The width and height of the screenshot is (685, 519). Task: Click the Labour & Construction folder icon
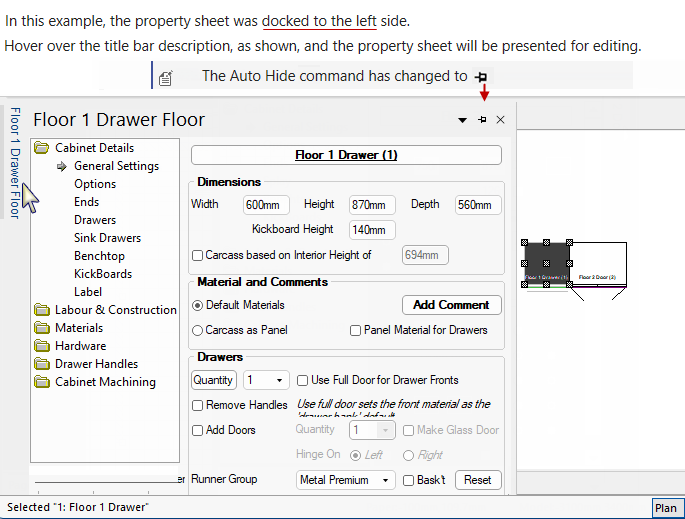[42, 310]
